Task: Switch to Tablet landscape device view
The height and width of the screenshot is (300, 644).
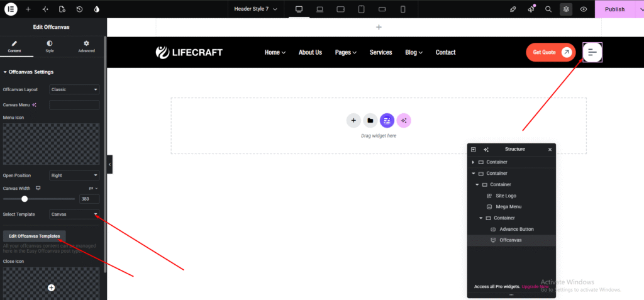Action: tap(340, 9)
